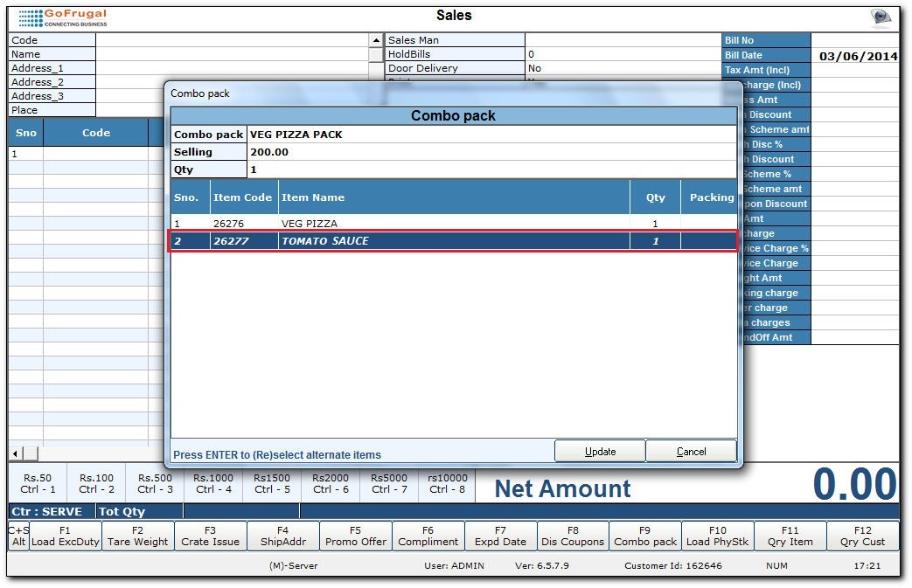Click the Ver: 6.5.7.9 status entry
This screenshot has width=912, height=588.
point(542,565)
